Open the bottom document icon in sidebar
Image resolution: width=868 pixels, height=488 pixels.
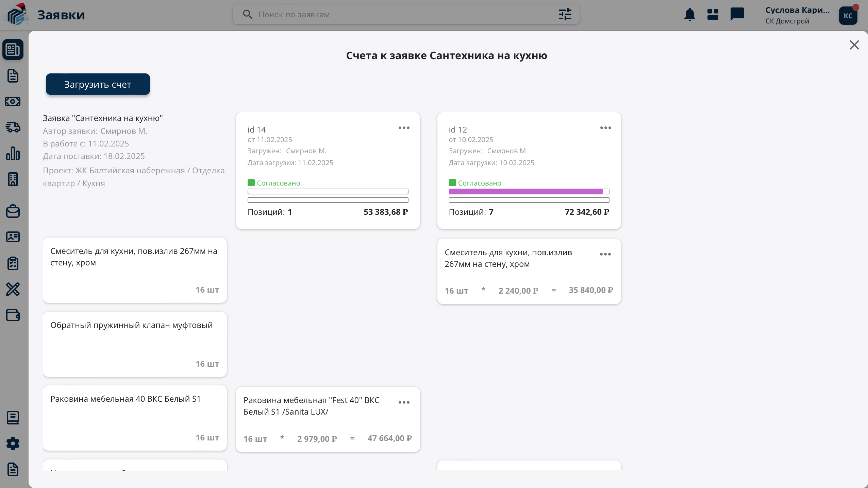13,469
